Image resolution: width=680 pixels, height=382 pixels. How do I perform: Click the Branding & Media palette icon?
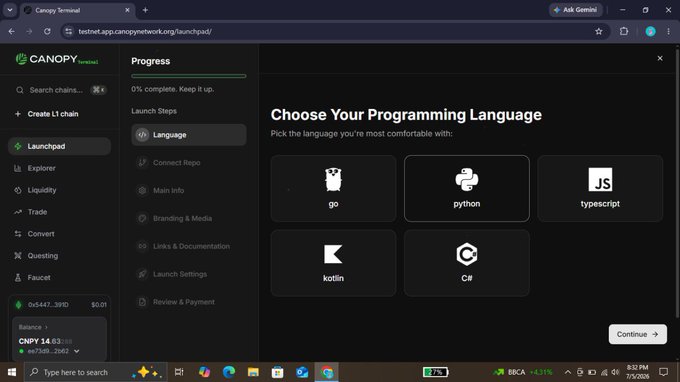[142, 218]
